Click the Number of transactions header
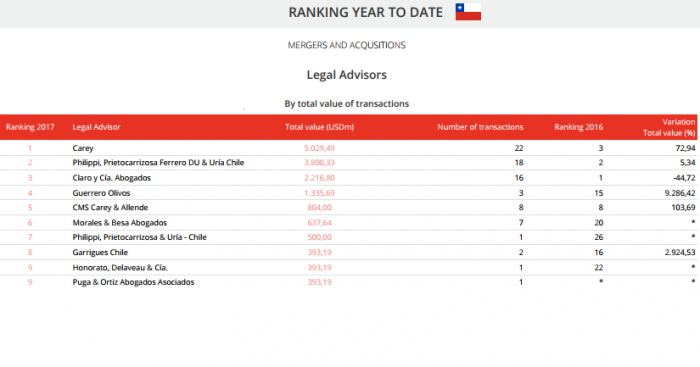The width and height of the screenshot is (700, 367). click(x=480, y=127)
